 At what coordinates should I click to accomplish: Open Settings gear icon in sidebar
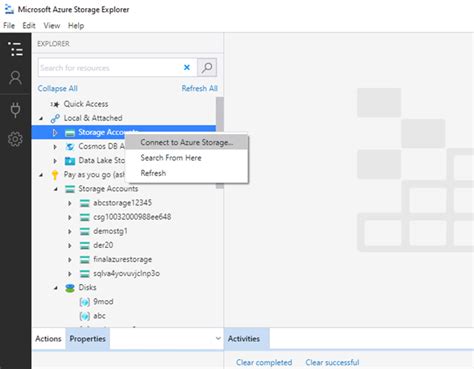click(15, 139)
